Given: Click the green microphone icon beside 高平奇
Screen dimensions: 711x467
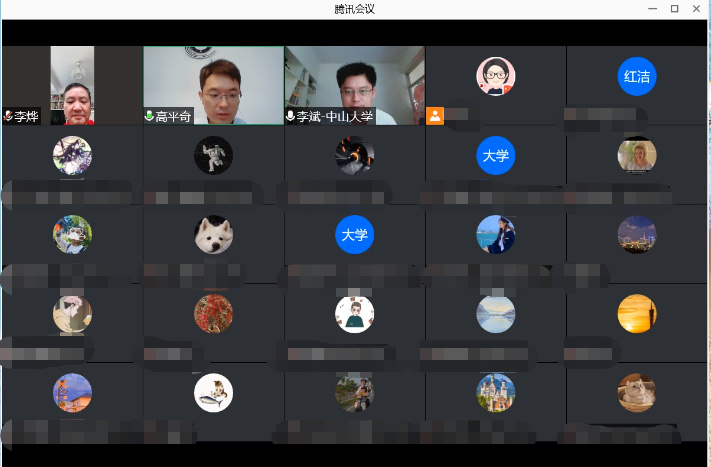Looking at the screenshot, I should pyautogui.click(x=150, y=116).
